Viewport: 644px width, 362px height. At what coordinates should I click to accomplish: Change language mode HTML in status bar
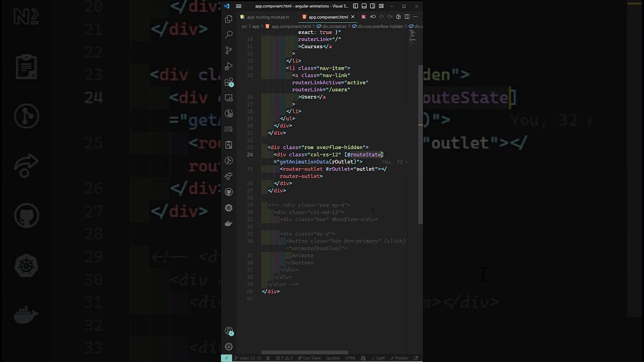pyautogui.click(x=350, y=358)
